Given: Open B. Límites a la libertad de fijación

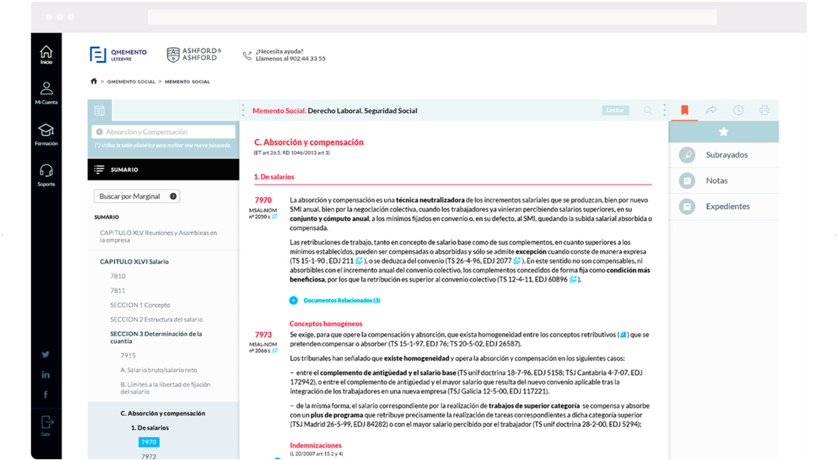Looking at the screenshot, I should tap(165, 388).
